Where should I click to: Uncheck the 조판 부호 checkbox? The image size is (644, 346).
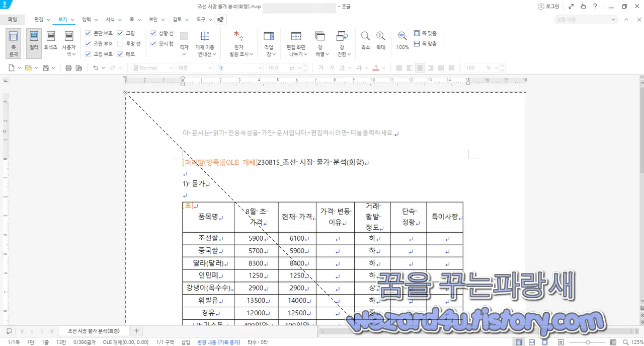pos(88,44)
